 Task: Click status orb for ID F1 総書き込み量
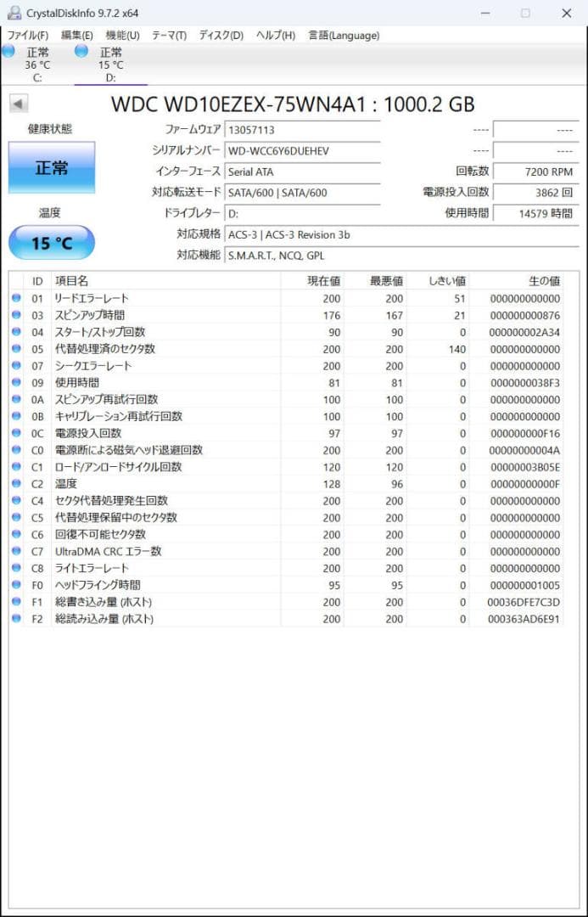click(16, 602)
